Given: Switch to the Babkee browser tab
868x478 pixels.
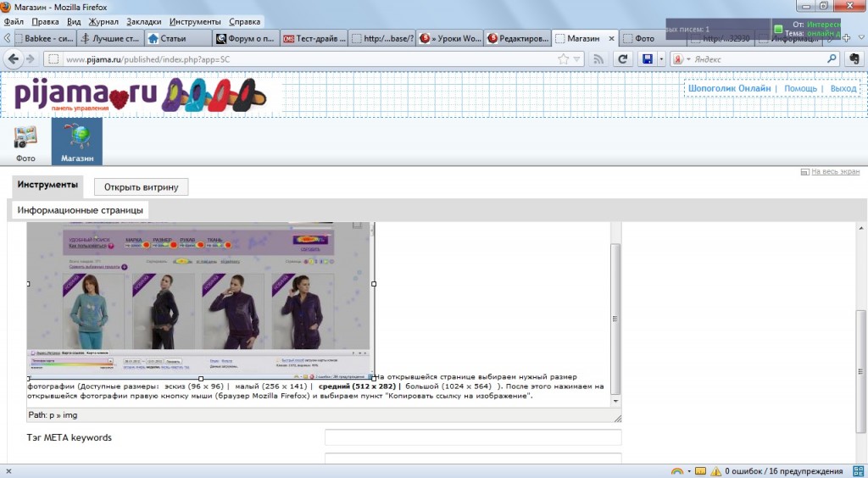Looking at the screenshot, I should coord(44,38).
